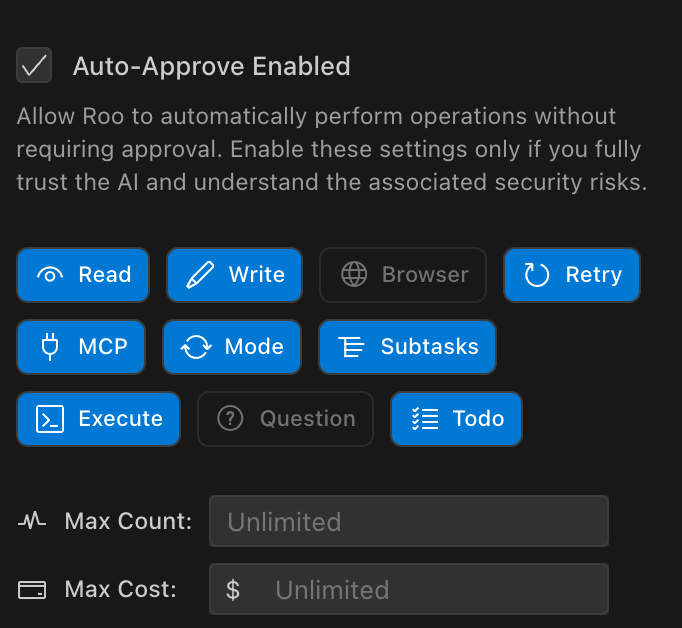
Task: Click the Auto-Approve Enabled label text
Action: [211, 66]
